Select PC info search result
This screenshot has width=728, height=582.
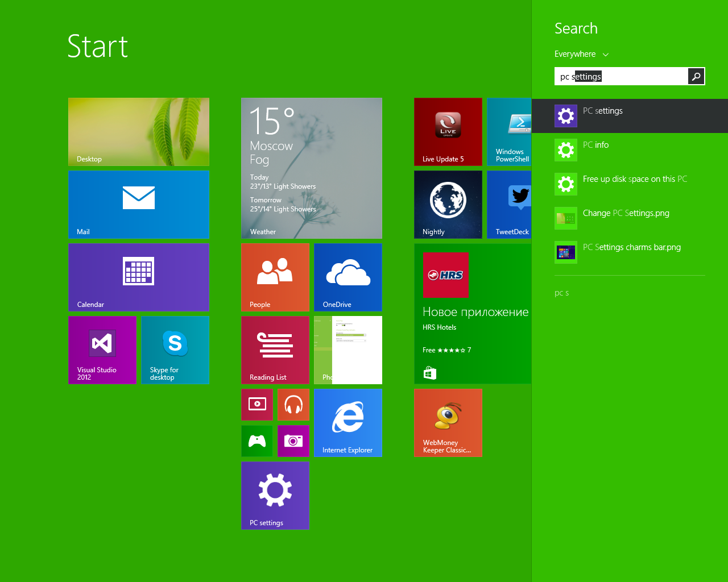point(630,150)
